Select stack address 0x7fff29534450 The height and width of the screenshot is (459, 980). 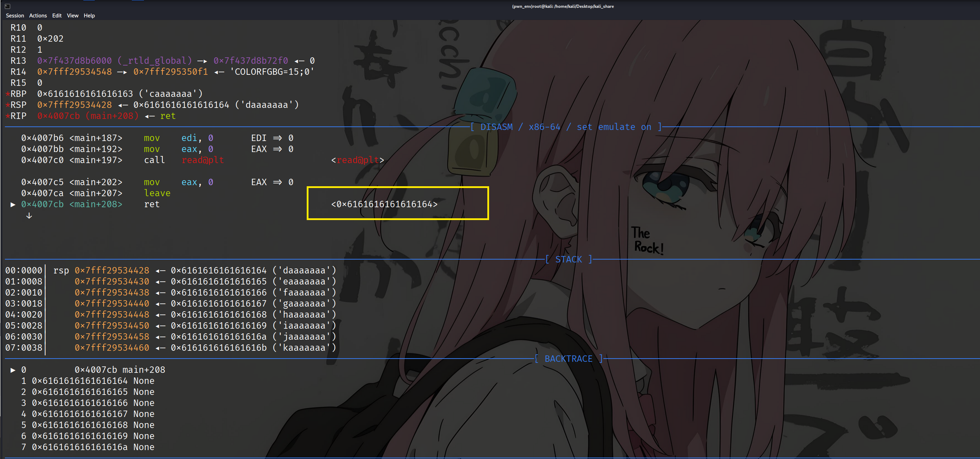(112, 325)
